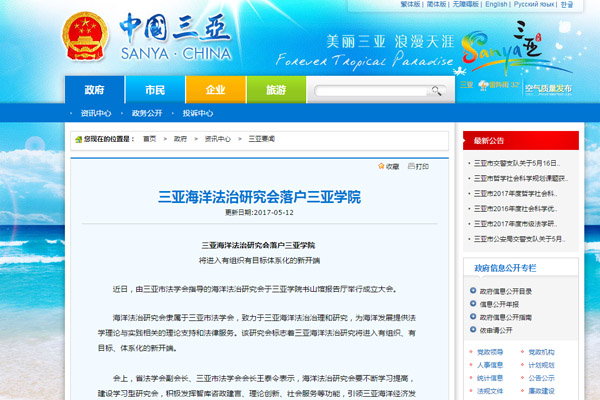
Task: Click the 首页 breadcrumb link
Action: pyautogui.click(x=149, y=138)
